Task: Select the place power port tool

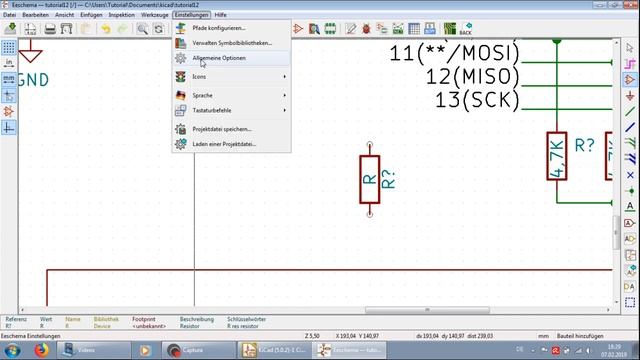Action: (630, 96)
